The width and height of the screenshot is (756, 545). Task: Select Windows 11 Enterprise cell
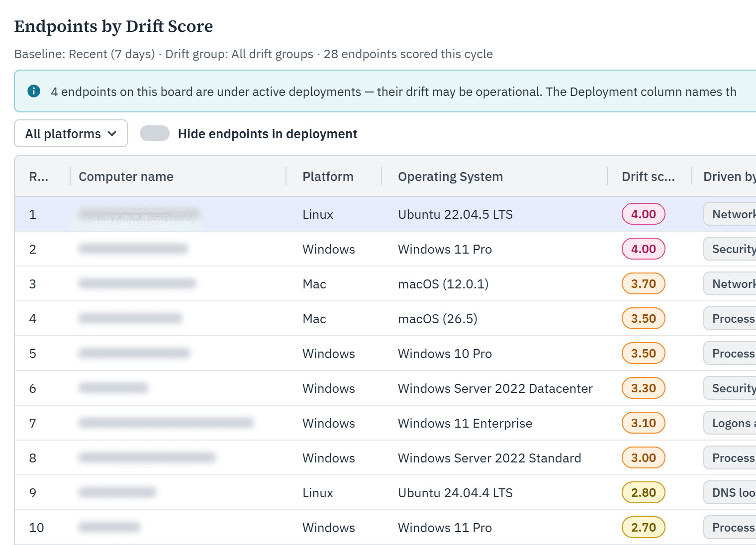465,423
